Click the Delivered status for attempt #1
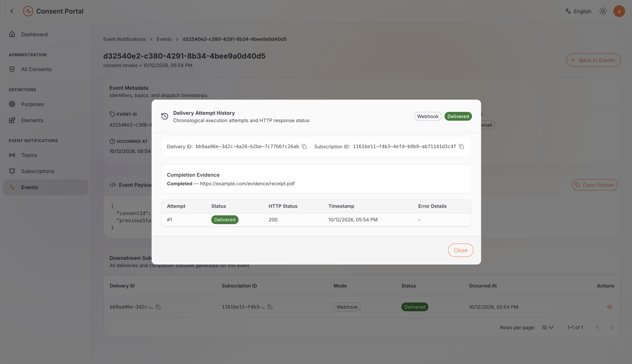The height and width of the screenshot is (364, 632). point(225,220)
